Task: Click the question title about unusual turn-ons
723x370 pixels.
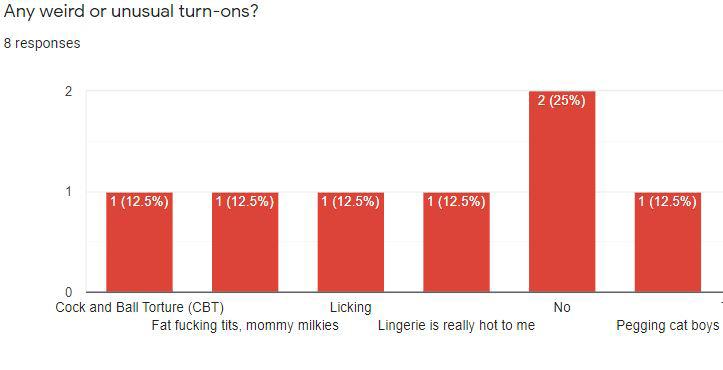Action: point(130,11)
